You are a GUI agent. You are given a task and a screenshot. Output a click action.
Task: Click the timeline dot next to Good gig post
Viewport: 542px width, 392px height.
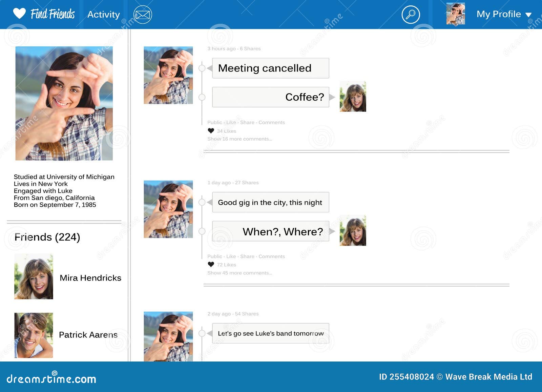pyautogui.click(x=202, y=202)
